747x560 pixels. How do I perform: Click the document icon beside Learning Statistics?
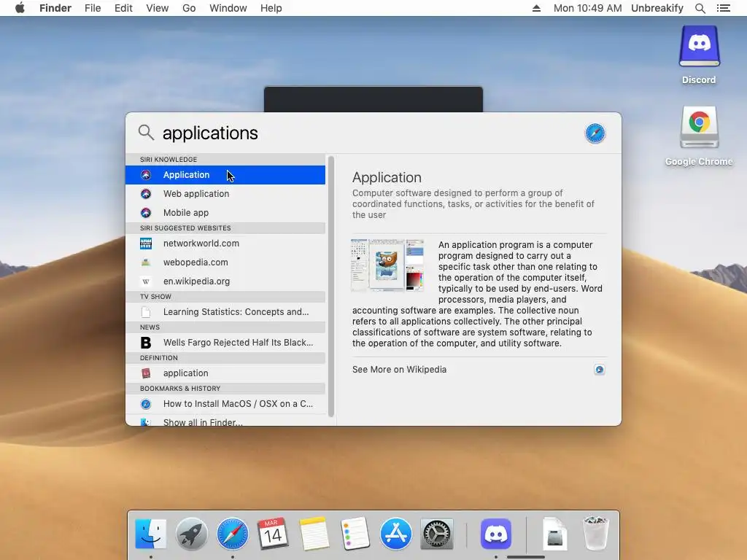146,312
